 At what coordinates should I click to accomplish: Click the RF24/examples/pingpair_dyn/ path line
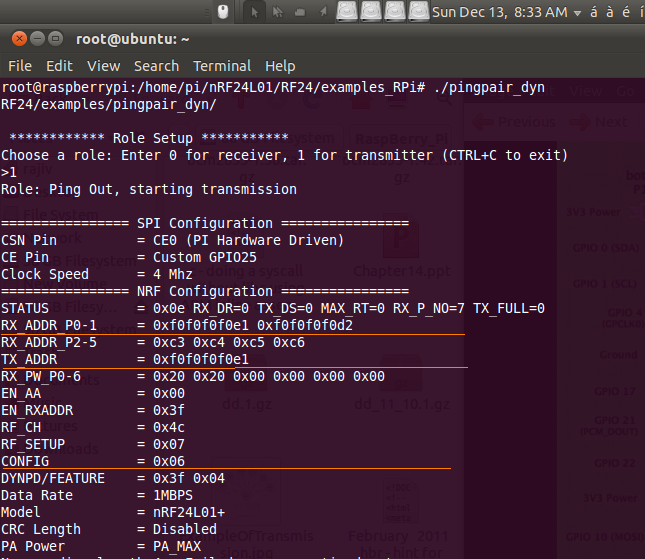coord(109,104)
